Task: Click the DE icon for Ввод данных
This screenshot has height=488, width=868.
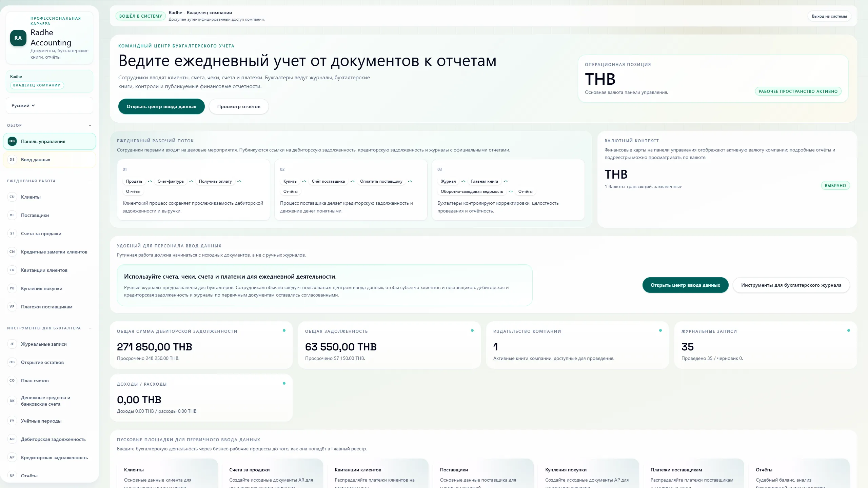Action: coord(12,160)
